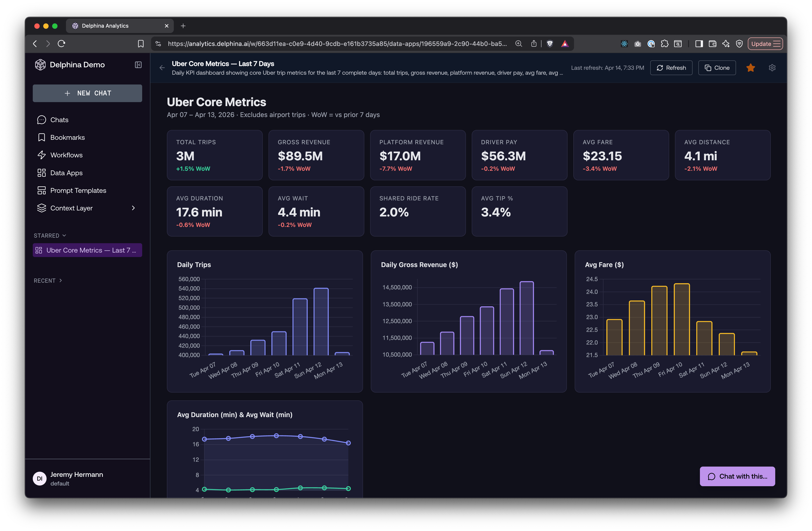Click the PLATFORM REVENUE metric card

click(418, 155)
